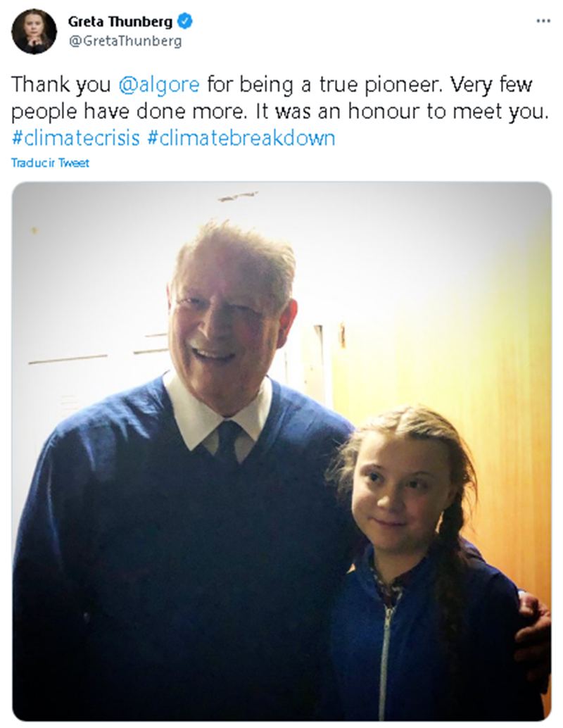Click the blue verified badge

click(186, 22)
